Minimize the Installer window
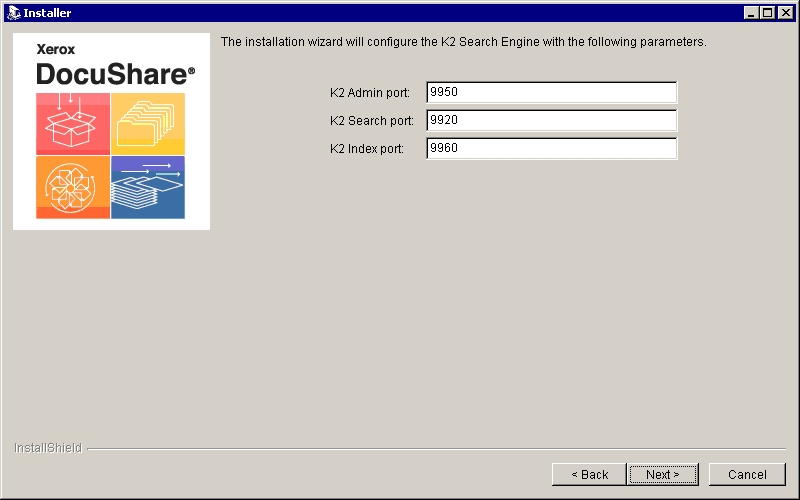 (x=750, y=13)
